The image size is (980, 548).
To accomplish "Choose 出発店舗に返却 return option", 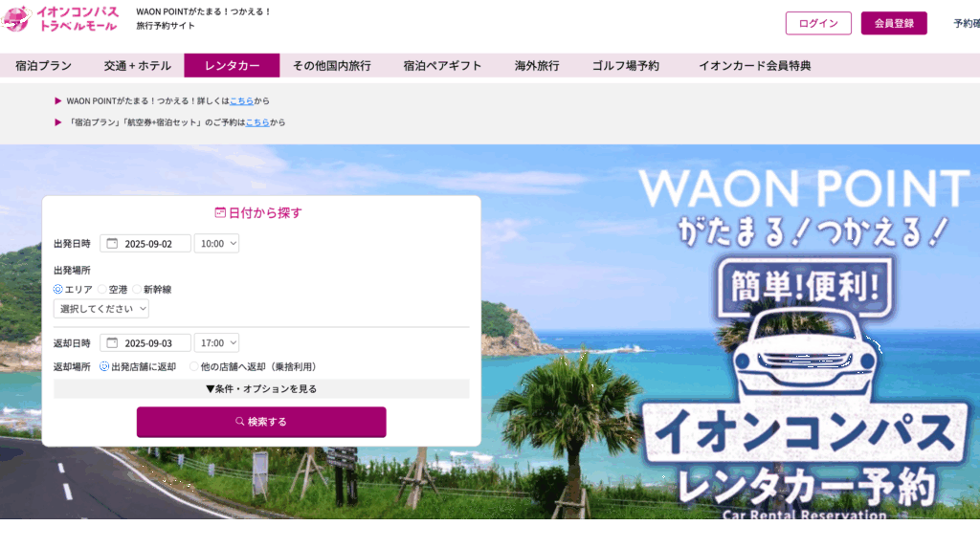I will tap(104, 367).
